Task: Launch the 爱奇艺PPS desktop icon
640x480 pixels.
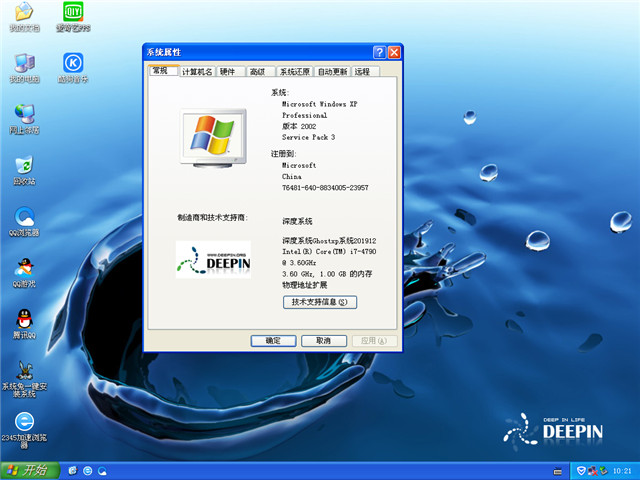Action: point(73,16)
